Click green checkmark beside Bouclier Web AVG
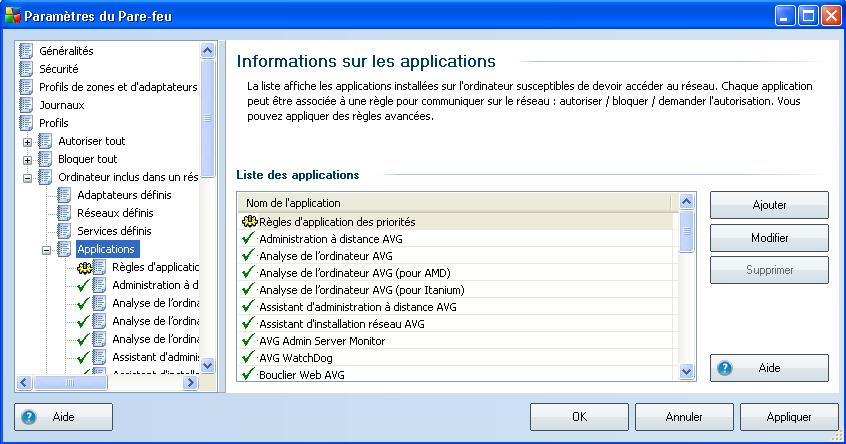 coord(249,374)
